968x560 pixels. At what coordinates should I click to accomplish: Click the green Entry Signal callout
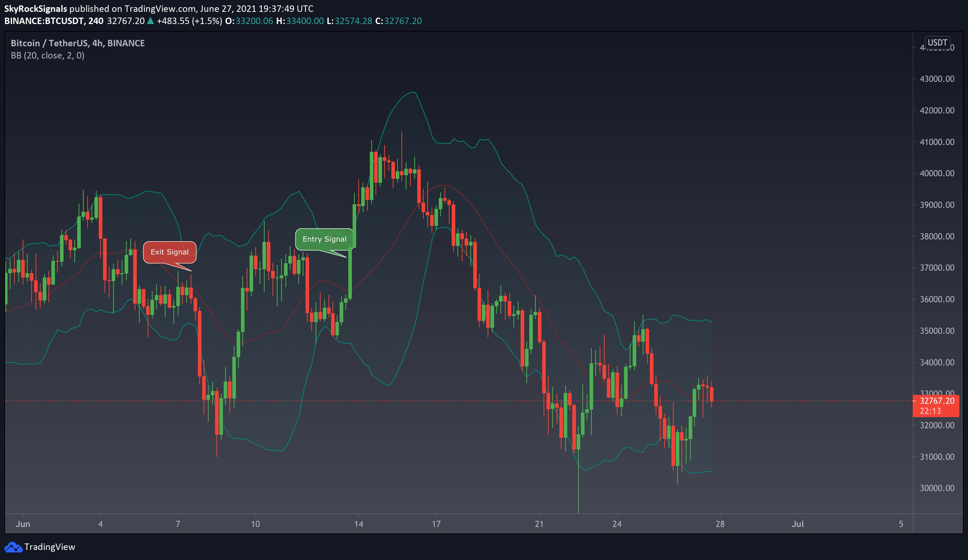(x=325, y=239)
